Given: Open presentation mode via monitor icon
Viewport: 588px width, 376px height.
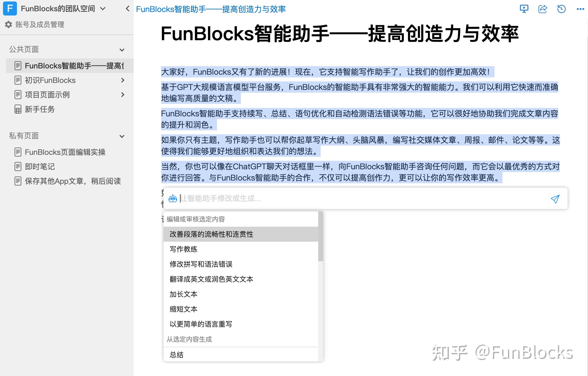Looking at the screenshot, I should coord(524,9).
